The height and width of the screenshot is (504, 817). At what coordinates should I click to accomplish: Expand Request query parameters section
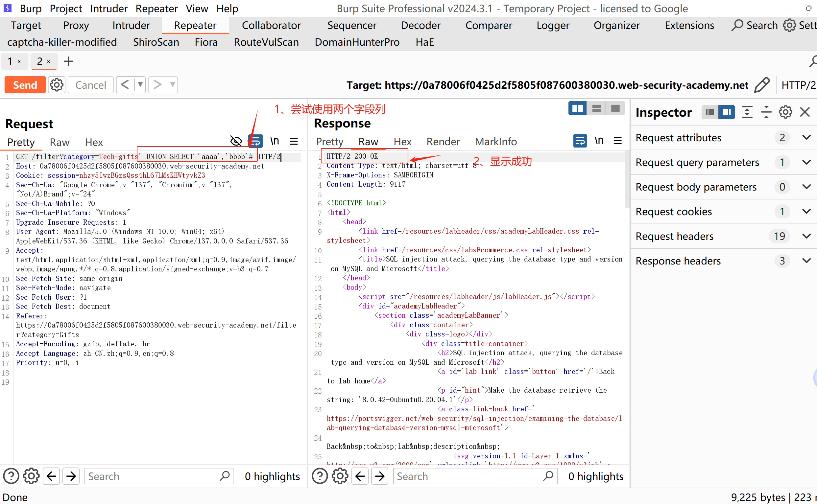coord(806,162)
